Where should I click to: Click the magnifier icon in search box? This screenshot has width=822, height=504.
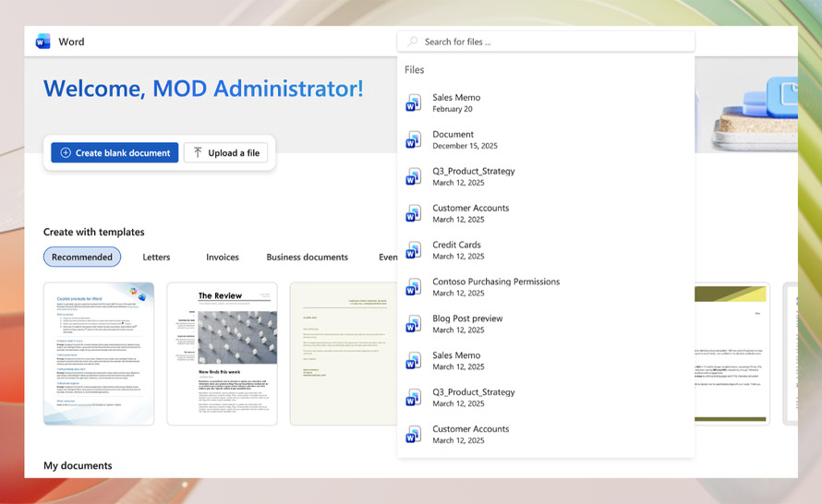pos(413,42)
